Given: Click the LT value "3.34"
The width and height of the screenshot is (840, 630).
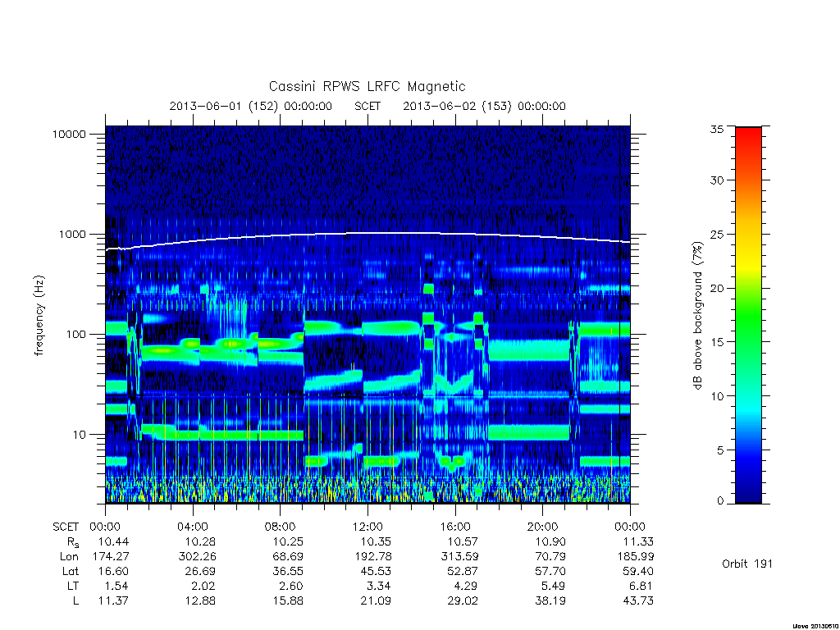Looking at the screenshot, I should 379,587.
